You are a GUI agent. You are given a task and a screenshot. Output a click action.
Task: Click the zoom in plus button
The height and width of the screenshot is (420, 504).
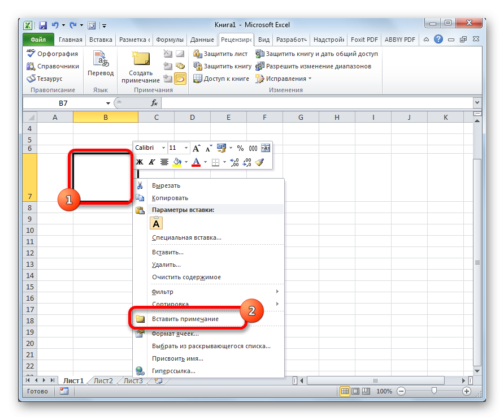[467, 391]
